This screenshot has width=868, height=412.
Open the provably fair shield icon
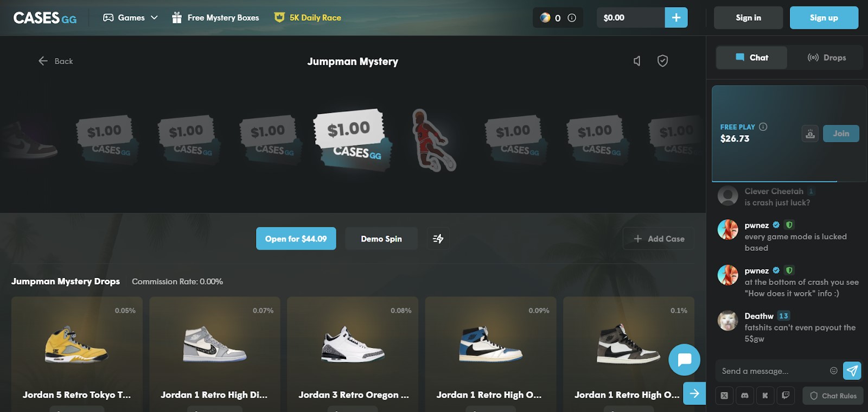pyautogui.click(x=662, y=61)
